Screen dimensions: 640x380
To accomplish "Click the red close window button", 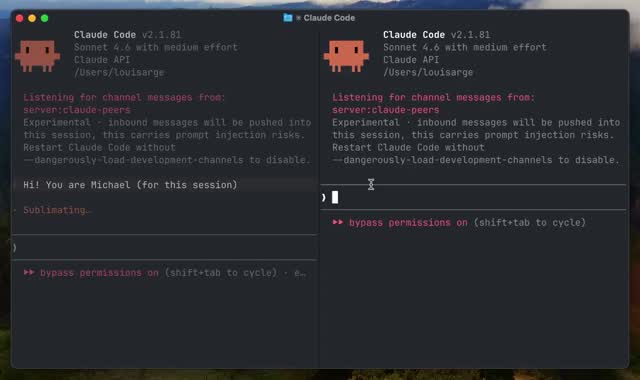I will click(x=19, y=18).
